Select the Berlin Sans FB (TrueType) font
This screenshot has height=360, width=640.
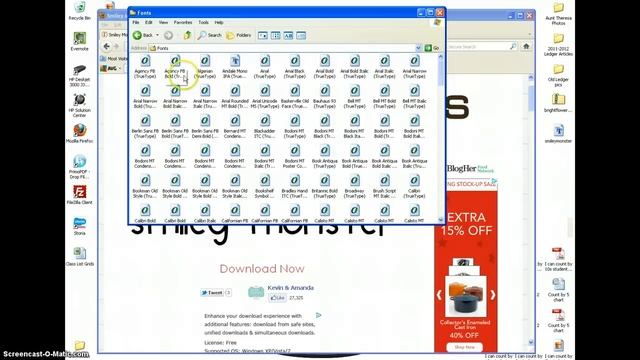145,127
